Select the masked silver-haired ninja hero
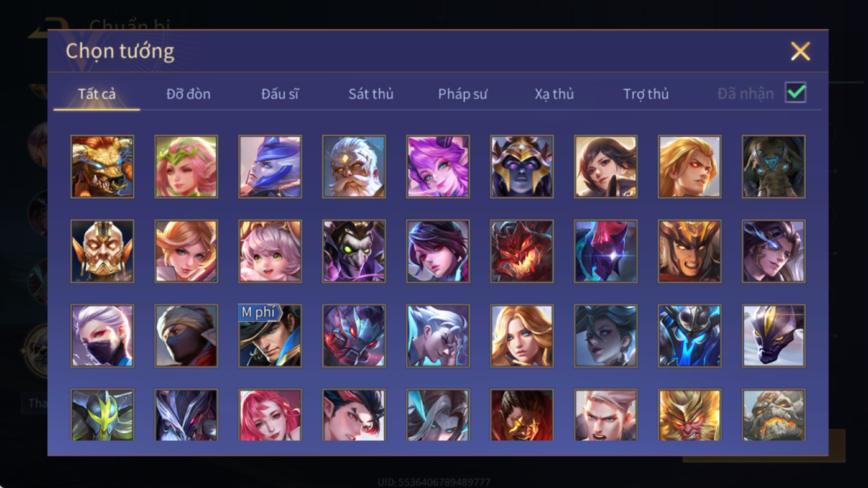 click(102, 336)
